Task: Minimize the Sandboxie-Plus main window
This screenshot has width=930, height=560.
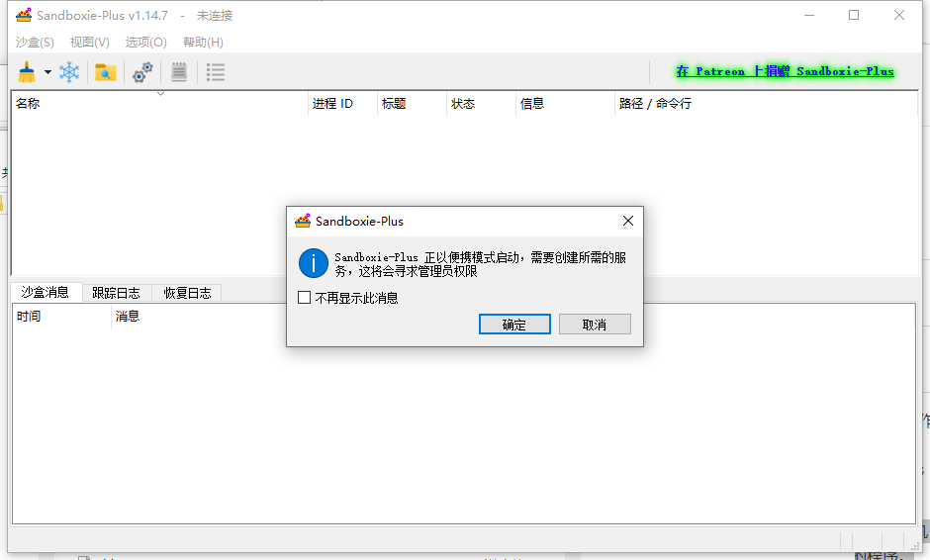Action: click(x=809, y=15)
